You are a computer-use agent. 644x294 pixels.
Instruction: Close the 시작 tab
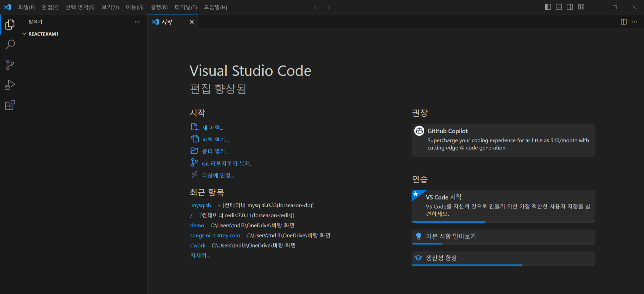click(x=192, y=22)
